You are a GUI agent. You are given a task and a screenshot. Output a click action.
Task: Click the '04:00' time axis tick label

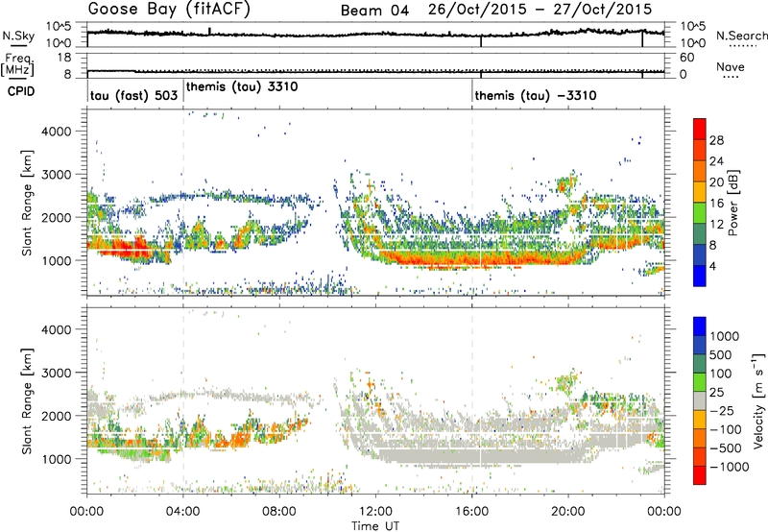pos(183,512)
